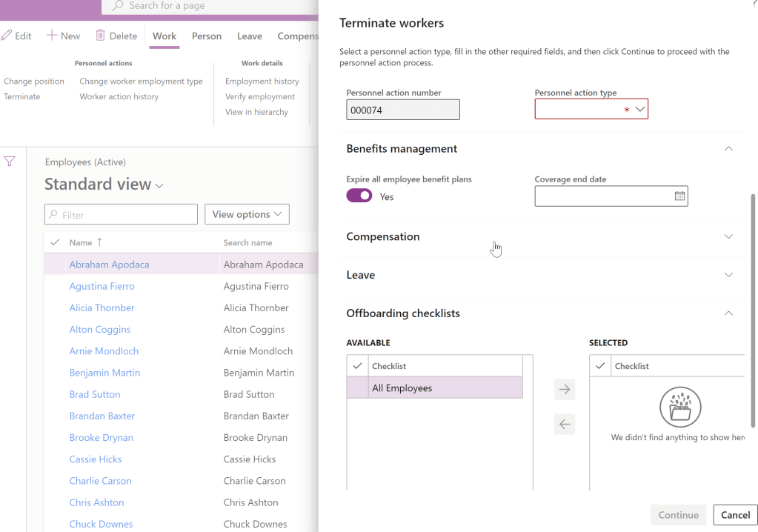Click the New plus icon

click(52, 36)
